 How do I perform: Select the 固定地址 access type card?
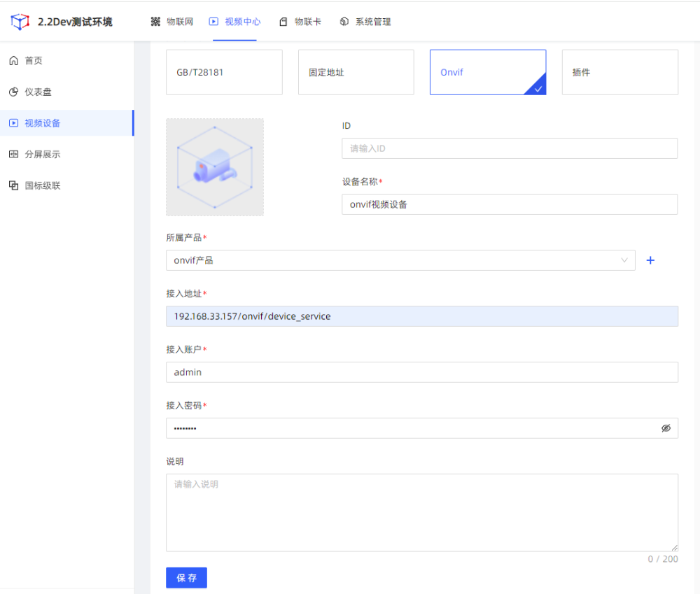point(356,72)
